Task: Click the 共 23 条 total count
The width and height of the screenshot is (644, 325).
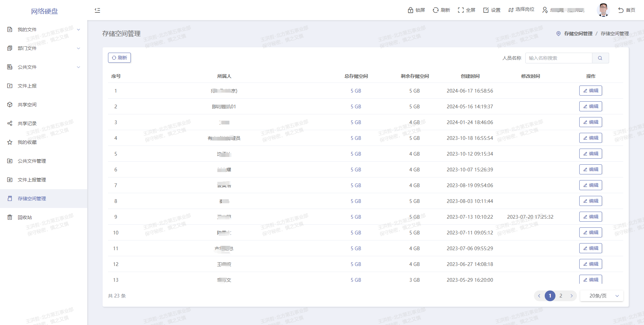Action: 117,296
